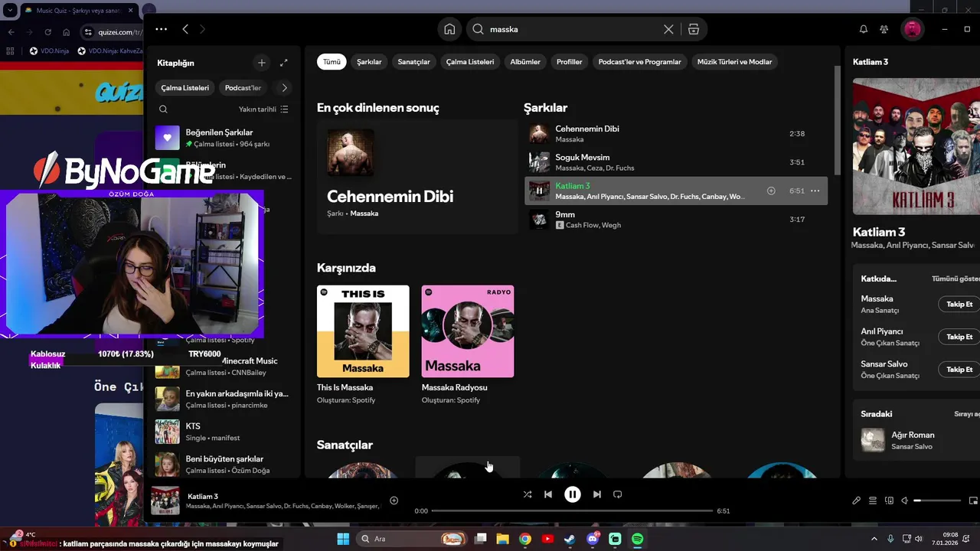
Task: Toggle the Podcast'ler library filter
Action: point(243,87)
